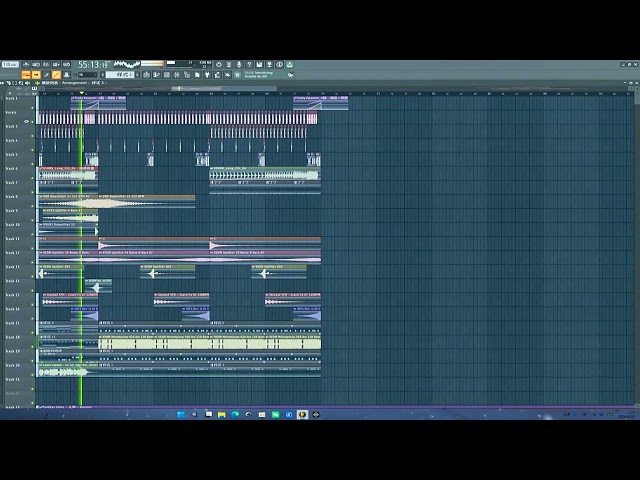640x480 pixels.
Task: Select the Track 18 header
Action: coord(18,341)
